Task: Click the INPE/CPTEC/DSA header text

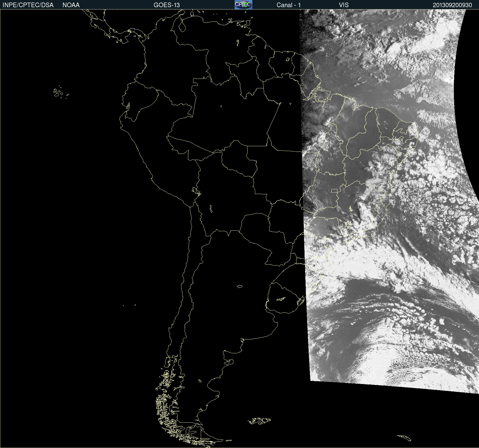Action: (x=28, y=5)
